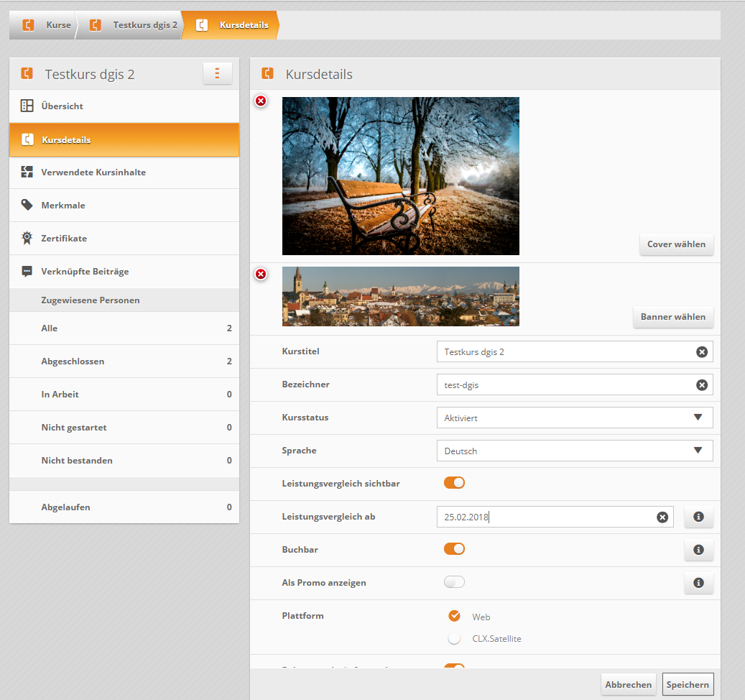Click the Speichern button
This screenshot has width=745, height=700.
pyautogui.click(x=688, y=684)
